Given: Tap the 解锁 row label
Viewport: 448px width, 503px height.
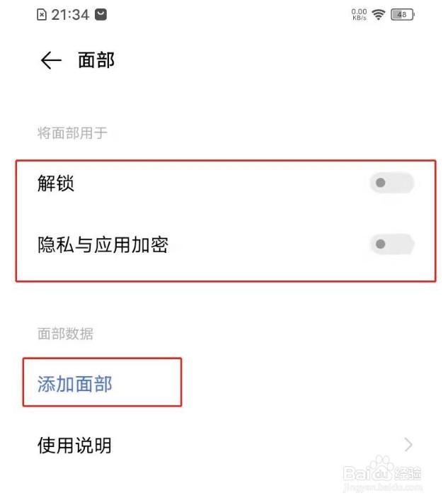Looking at the screenshot, I should point(56,183).
